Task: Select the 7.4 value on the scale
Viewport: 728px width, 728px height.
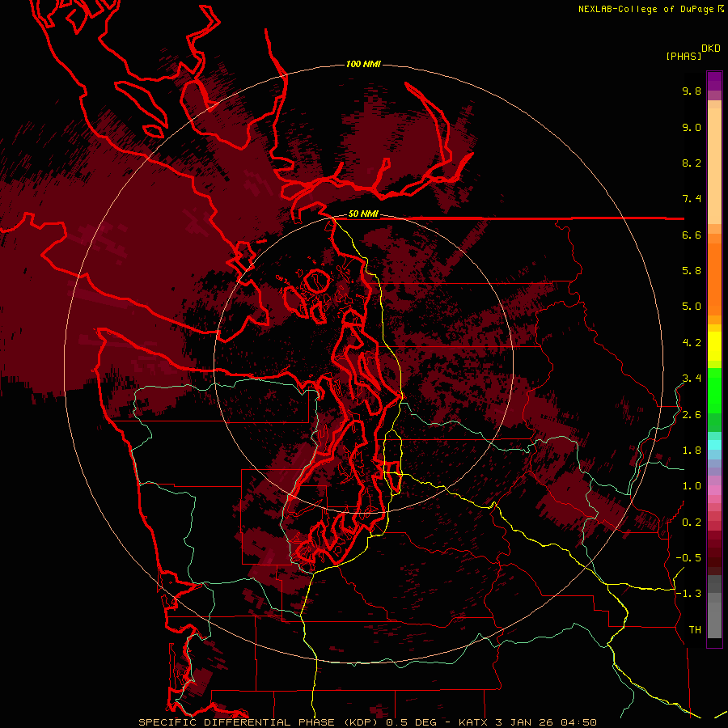Action: [692, 199]
